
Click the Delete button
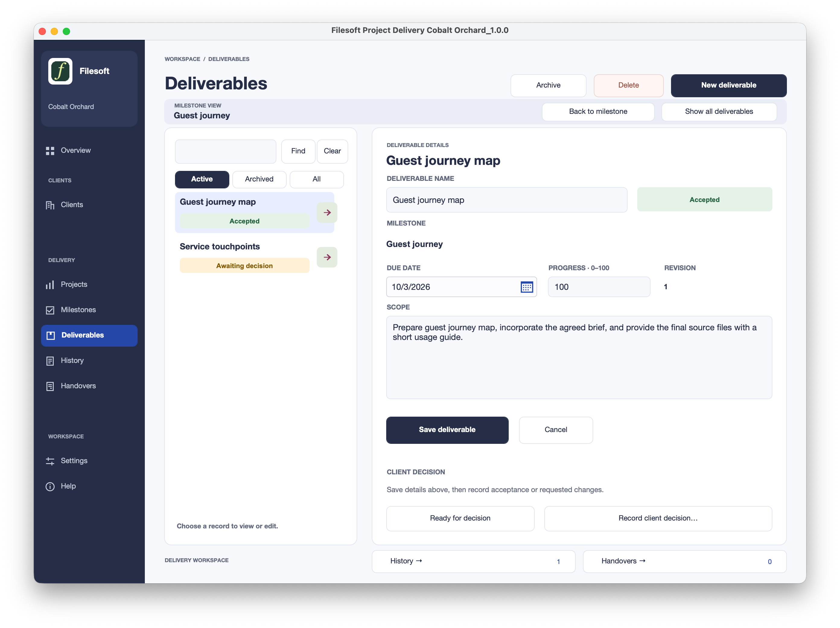628,85
